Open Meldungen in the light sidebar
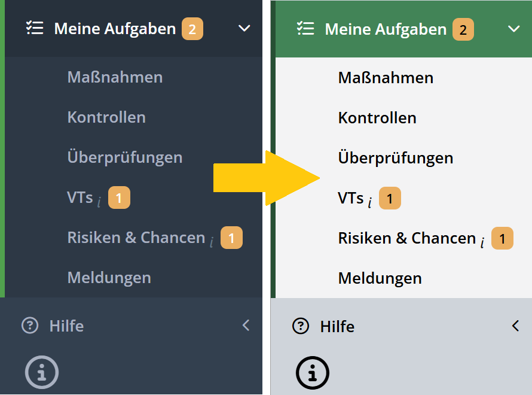Screen dimensions: 532x395 tap(380, 278)
